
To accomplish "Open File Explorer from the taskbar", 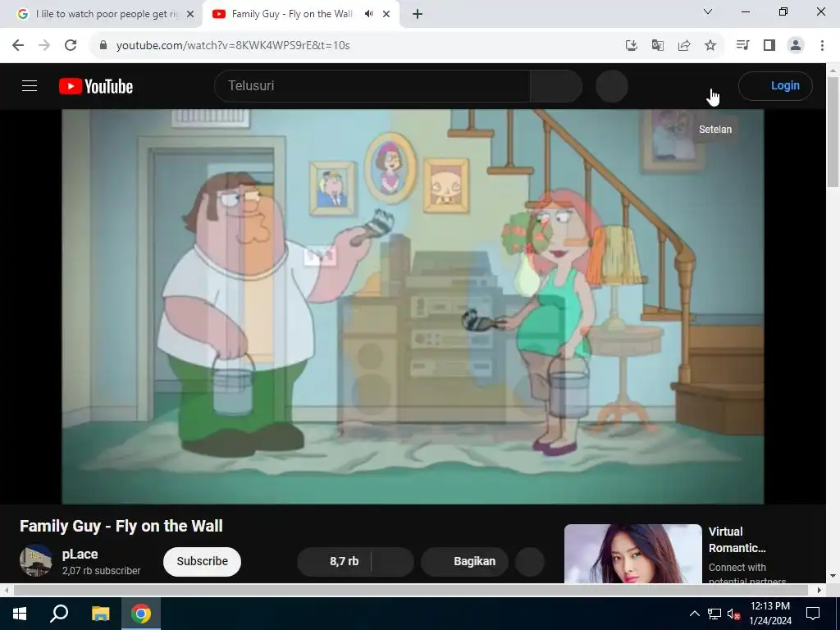I will point(100,614).
